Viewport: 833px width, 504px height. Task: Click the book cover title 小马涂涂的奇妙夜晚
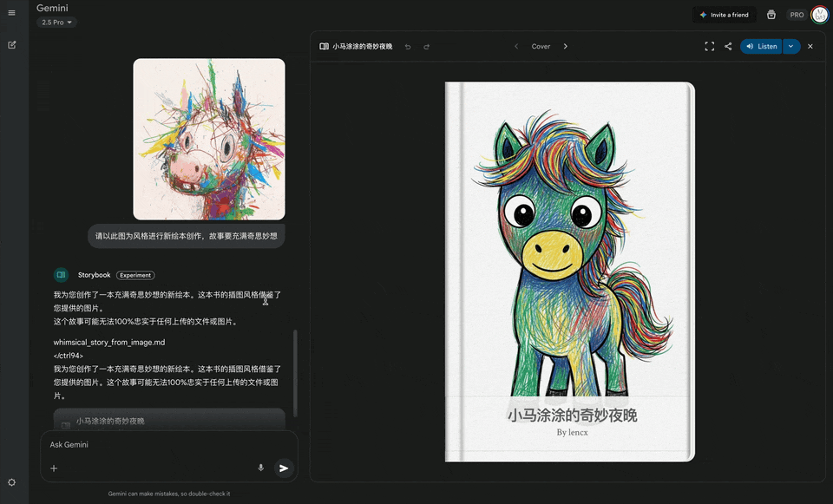pyautogui.click(x=572, y=416)
